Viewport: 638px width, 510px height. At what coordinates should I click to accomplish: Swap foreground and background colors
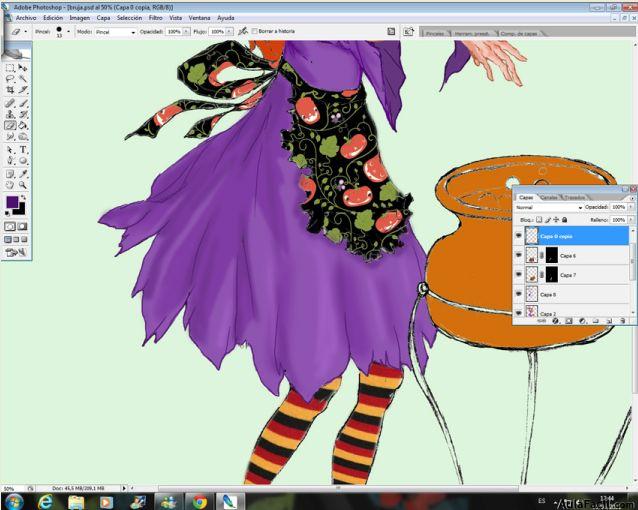[x=24, y=197]
